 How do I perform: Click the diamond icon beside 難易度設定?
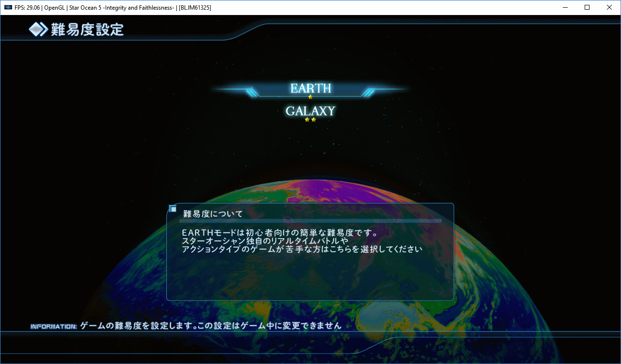click(38, 30)
